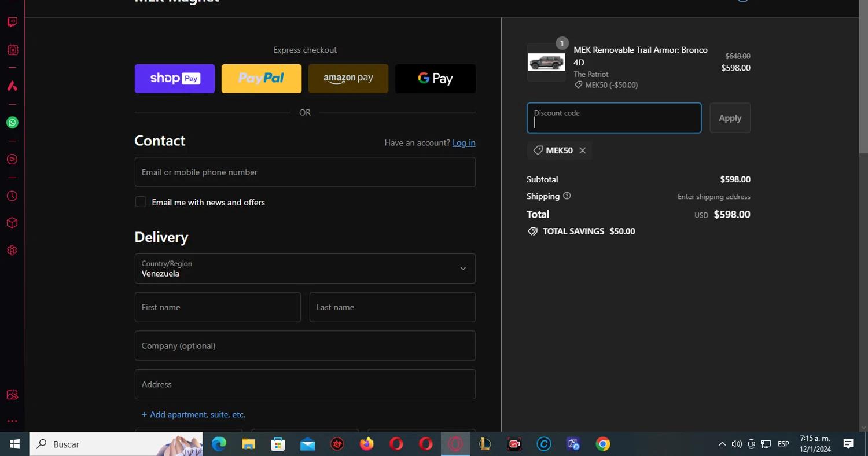
Task: Launch Microsoft Edge from taskbar
Action: (219, 444)
